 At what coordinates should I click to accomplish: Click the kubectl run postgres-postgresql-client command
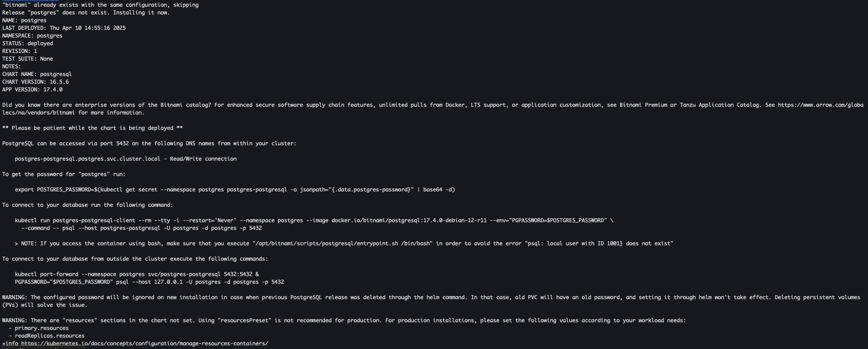(x=314, y=220)
